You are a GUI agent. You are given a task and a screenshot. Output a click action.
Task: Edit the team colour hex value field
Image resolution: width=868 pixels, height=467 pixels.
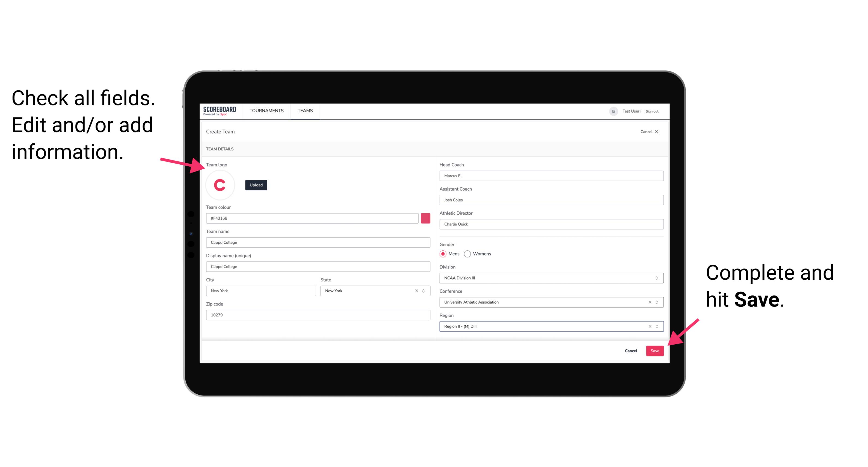coord(313,218)
